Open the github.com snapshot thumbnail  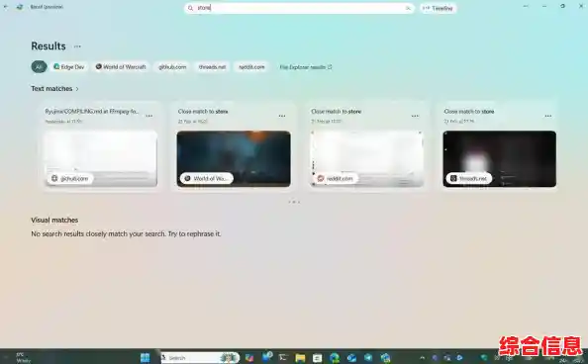(x=101, y=158)
